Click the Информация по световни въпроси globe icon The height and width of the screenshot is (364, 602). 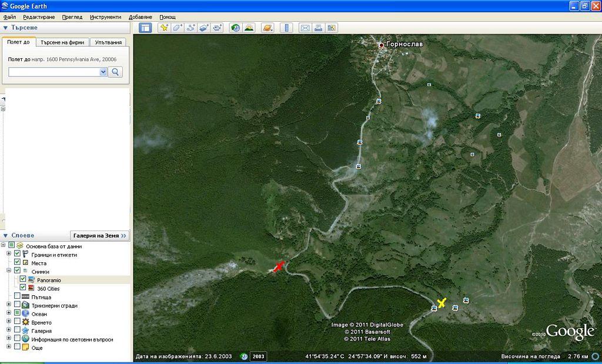[25, 339]
